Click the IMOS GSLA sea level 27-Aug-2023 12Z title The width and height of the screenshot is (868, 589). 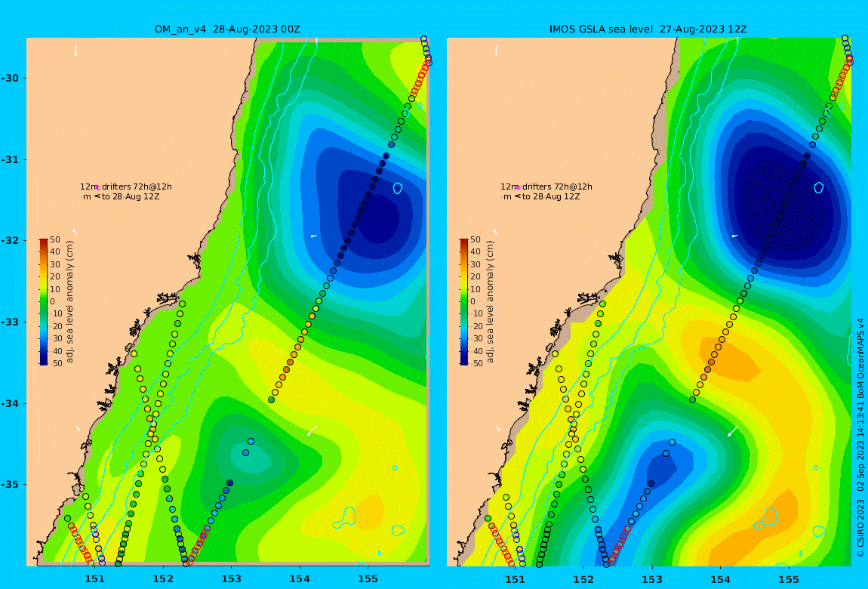point(648,29)
